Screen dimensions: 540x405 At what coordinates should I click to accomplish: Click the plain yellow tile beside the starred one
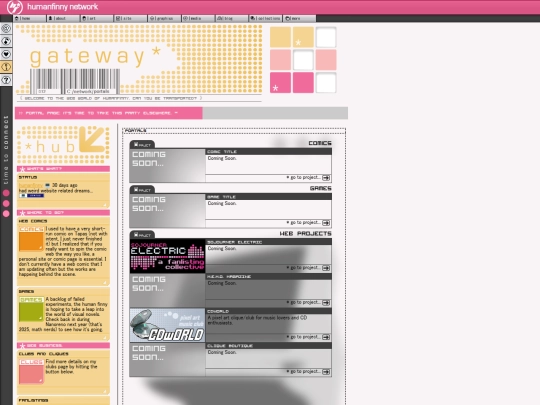280,37
